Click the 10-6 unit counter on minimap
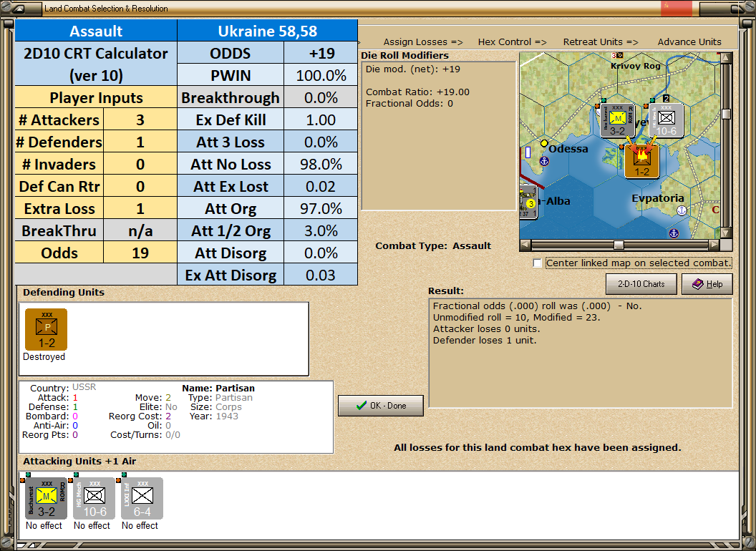756x551 pixels. (x=666, y=120)
